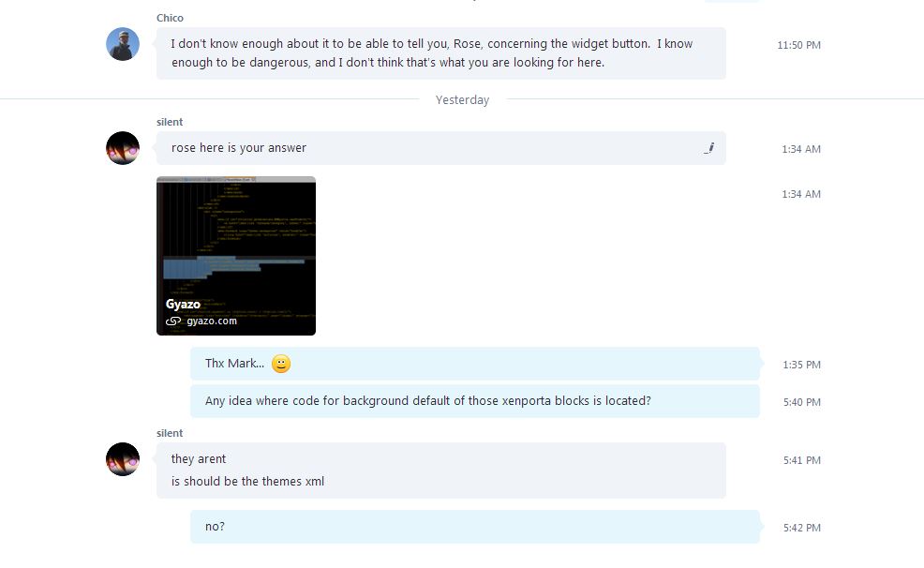924x568 pixels.
Task: Click the smiley emoticon after 'Thx Mark...'
Action: tap(281, 364)
